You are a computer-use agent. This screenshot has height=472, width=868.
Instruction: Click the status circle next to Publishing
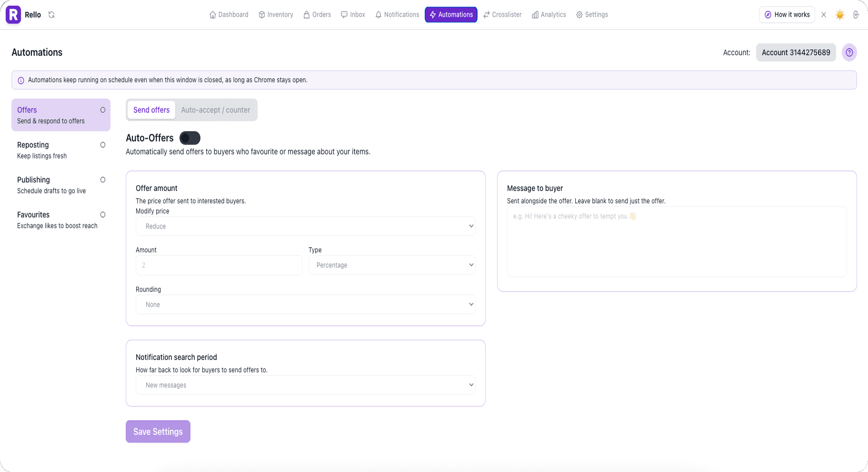point(103,180)
